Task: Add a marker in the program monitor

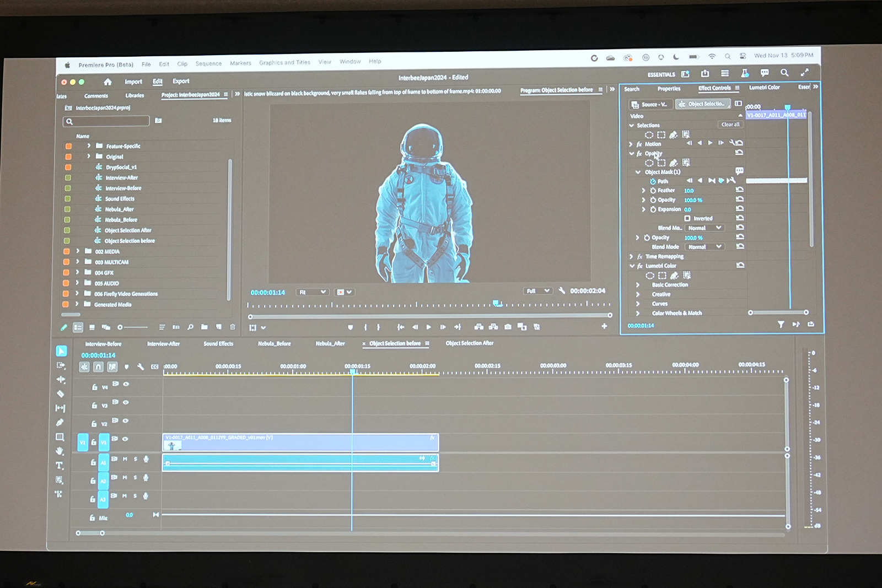Action: tap(350, 327)
